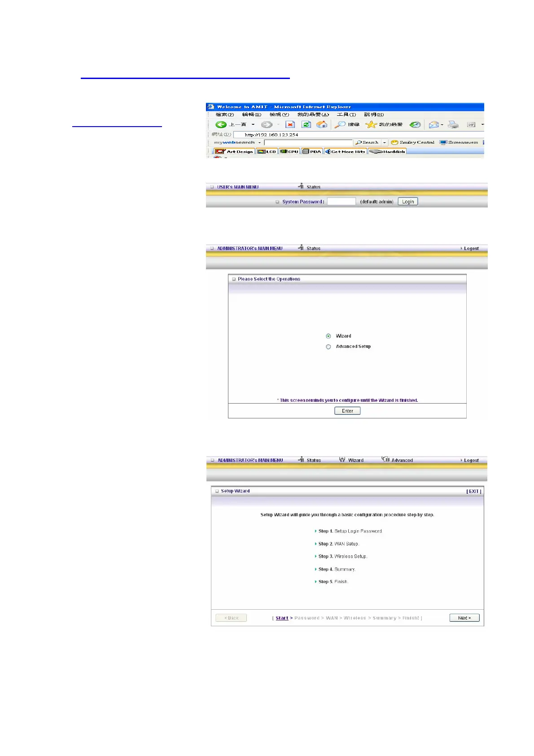
Task: Open the 我的最愛(A) Favorites menu
Action: tap(313, 114)
